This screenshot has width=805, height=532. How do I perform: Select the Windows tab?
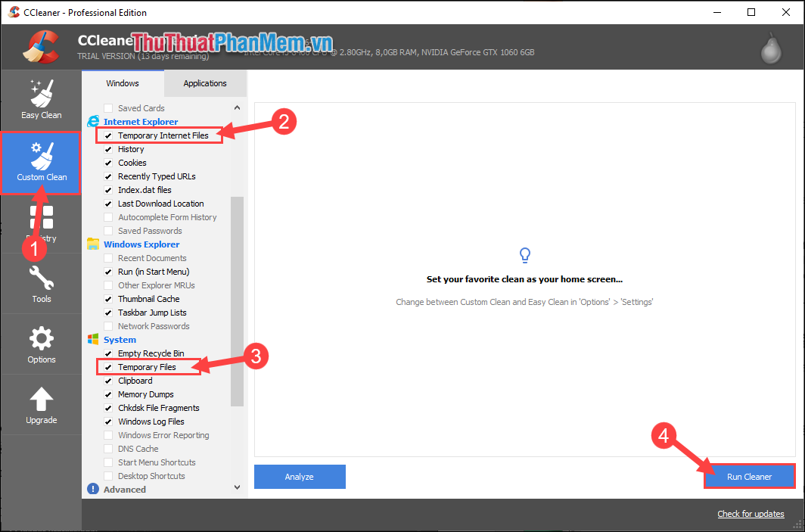(x=122, y=83)
